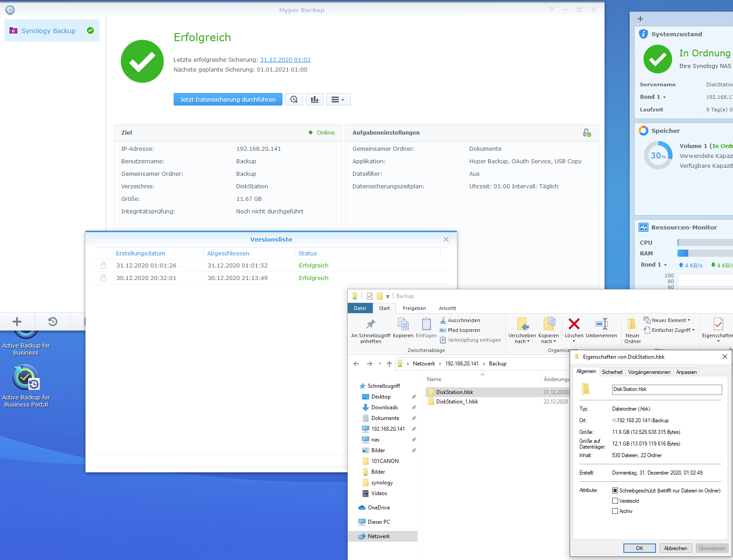
Task: Add a widget with the plus icon
Action: coord(640,19)
